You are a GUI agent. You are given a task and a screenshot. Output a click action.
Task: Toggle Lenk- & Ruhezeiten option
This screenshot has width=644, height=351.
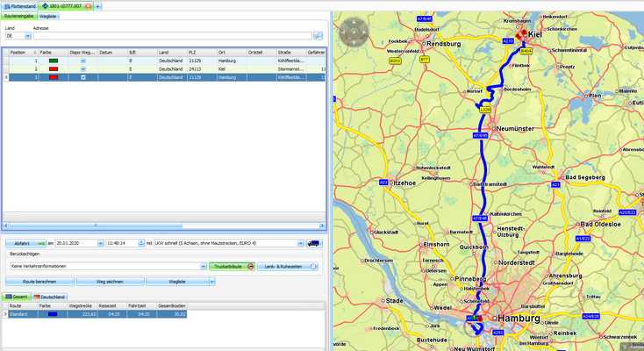313,266
